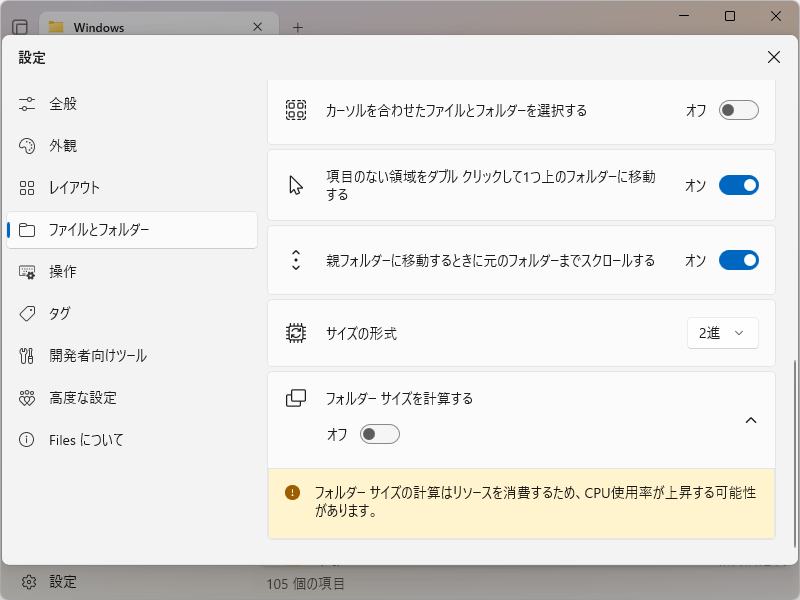Disable double-click empty area to go up
Screen dimensions: 800x600
tap(738, 185)
